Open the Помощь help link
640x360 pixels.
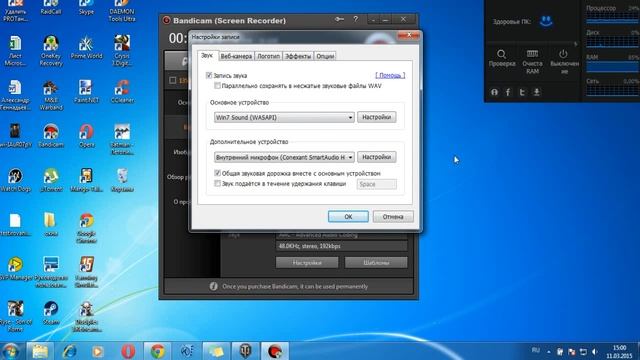point(390,75)
